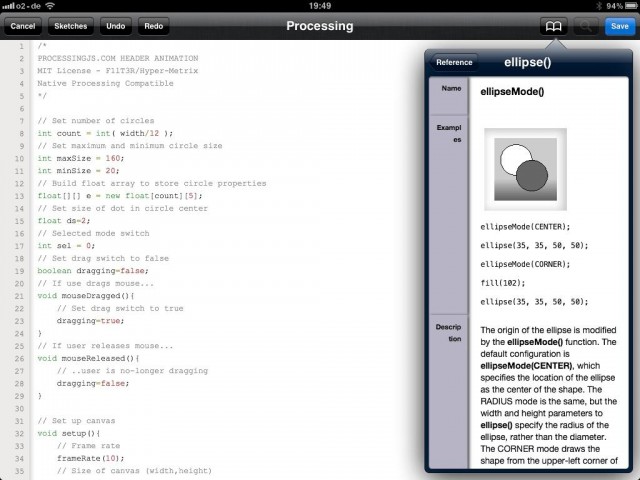Save the current sketch
Viewport: 640px width, 480px height.
click(619, 25)
